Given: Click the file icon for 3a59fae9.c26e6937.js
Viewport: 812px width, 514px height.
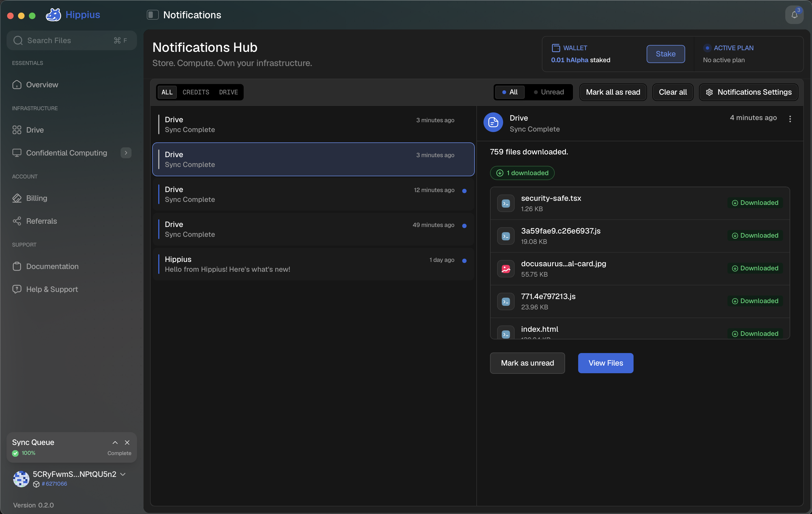Looking at the screenshot, I should click(x=506, y=236).
